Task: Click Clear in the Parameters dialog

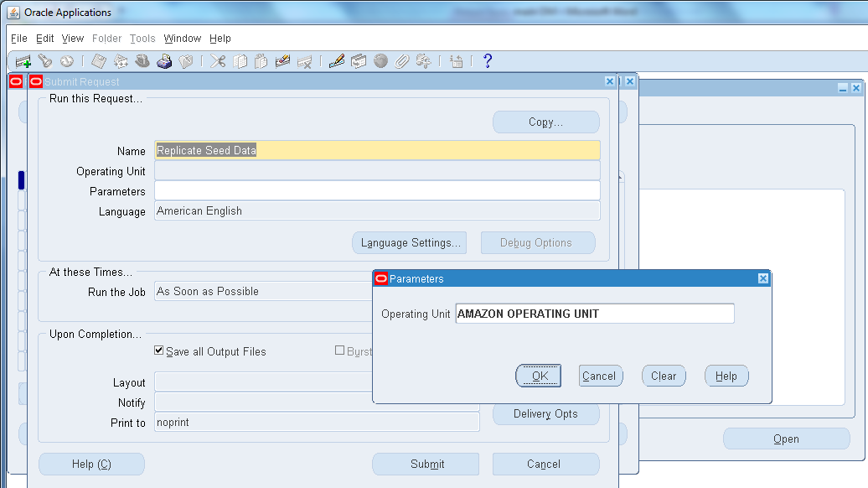Action: pyautogui.click(x=664, y=376)
